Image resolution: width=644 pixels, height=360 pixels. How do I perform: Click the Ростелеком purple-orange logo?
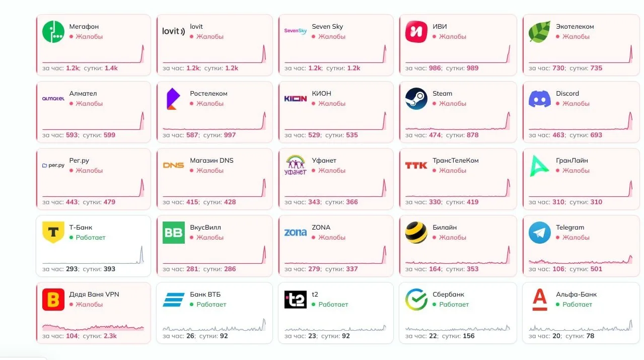coord(173,98)
